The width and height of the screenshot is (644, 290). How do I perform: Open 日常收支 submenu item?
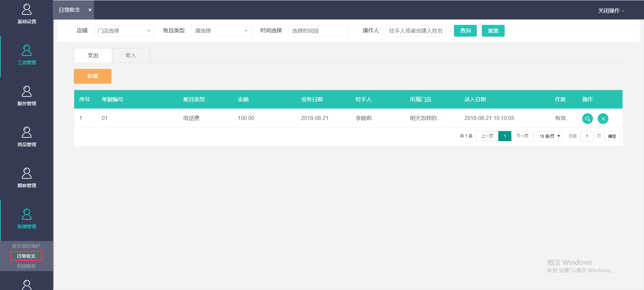pos(26,256)
